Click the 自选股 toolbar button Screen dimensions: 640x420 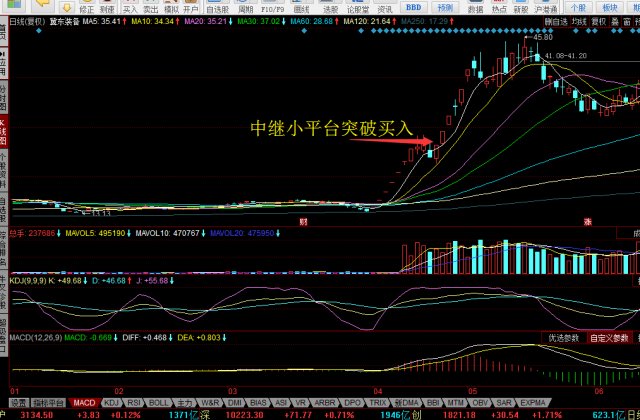tap(218, 8)
